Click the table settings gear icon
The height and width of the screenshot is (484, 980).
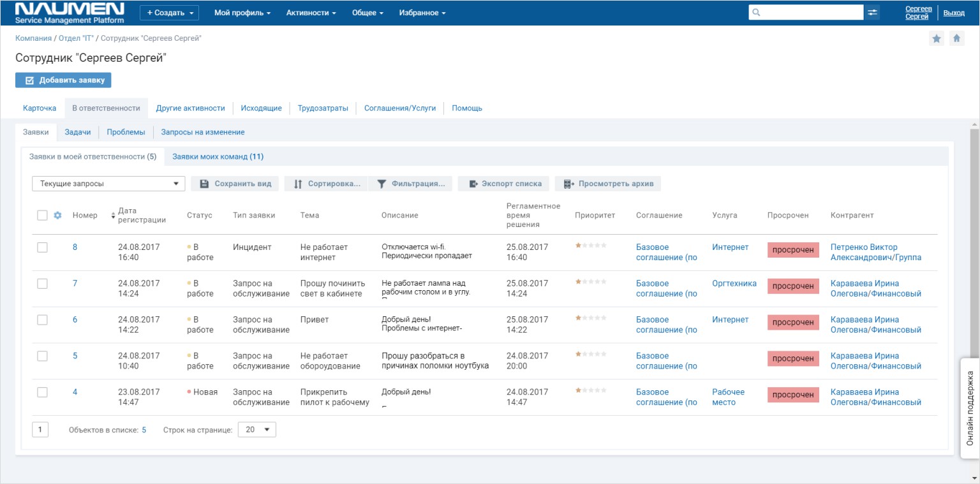point(57,216)
